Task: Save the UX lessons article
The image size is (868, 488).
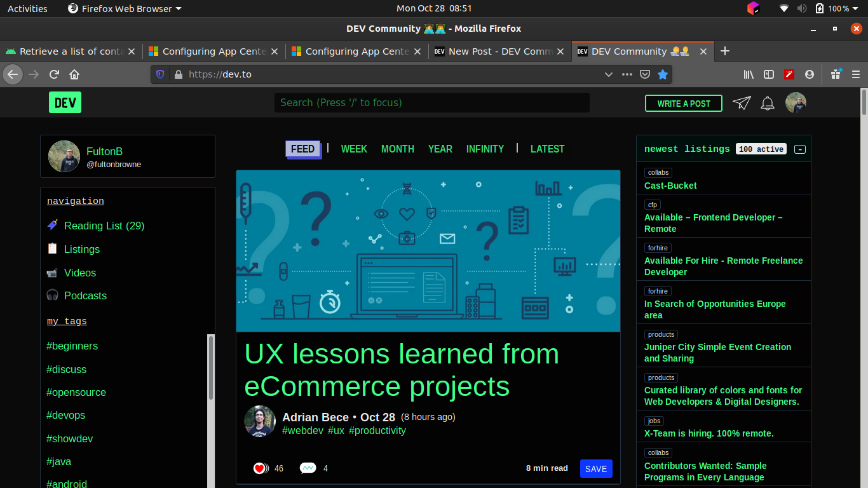Action: pos(595,469)
